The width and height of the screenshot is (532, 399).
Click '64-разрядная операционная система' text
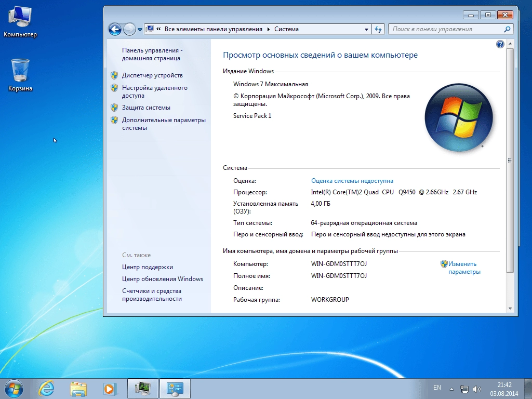pyautogui.click(x=364, y=223)
